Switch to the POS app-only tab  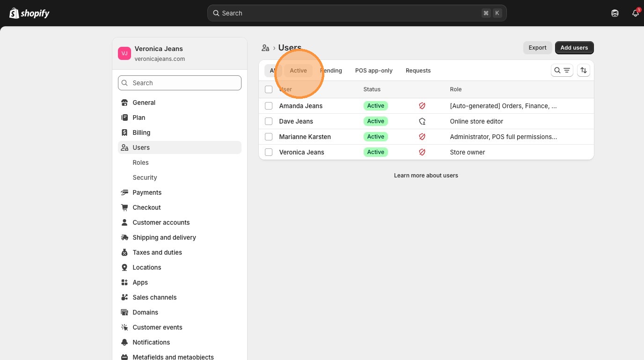click(374, 71)
